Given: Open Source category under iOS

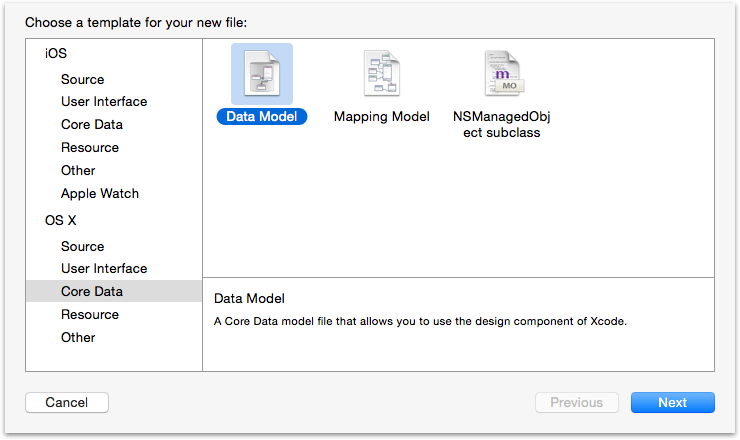Looking at the screenshot, I should coord(82,79).
